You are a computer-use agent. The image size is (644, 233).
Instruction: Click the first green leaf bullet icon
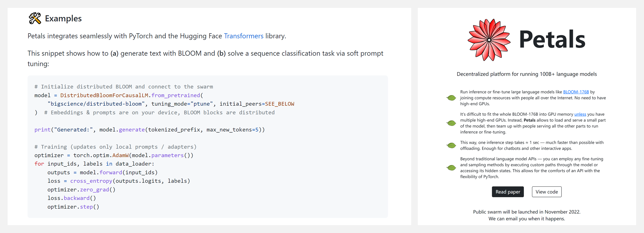451,98
